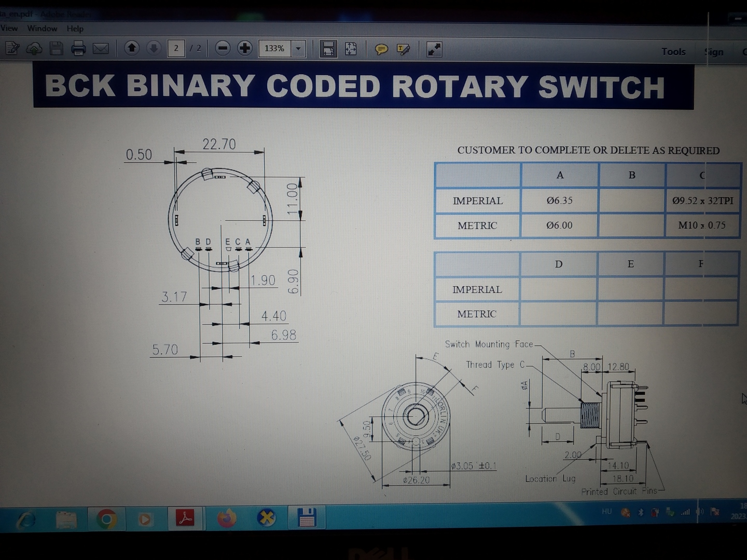Click the ø3.05 ±0.1 dimension label
The height and width of the screenshot is (560, 747).
coord(474,466)
